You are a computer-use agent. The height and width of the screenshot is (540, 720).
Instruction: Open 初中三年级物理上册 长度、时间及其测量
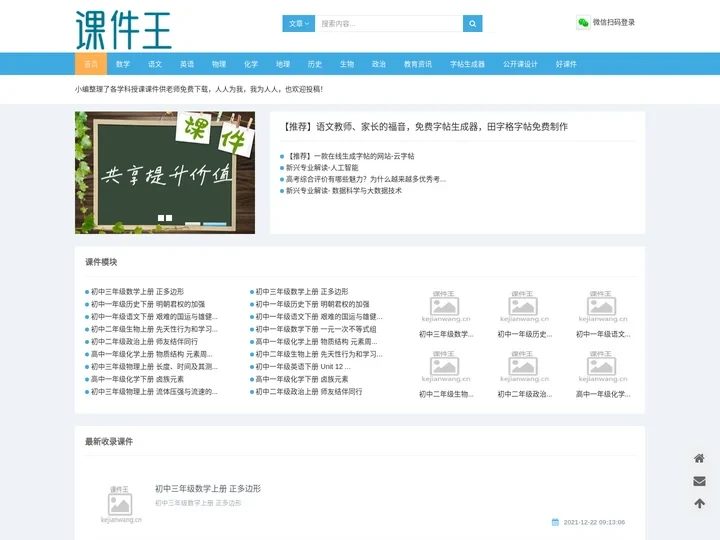[154, 366]
